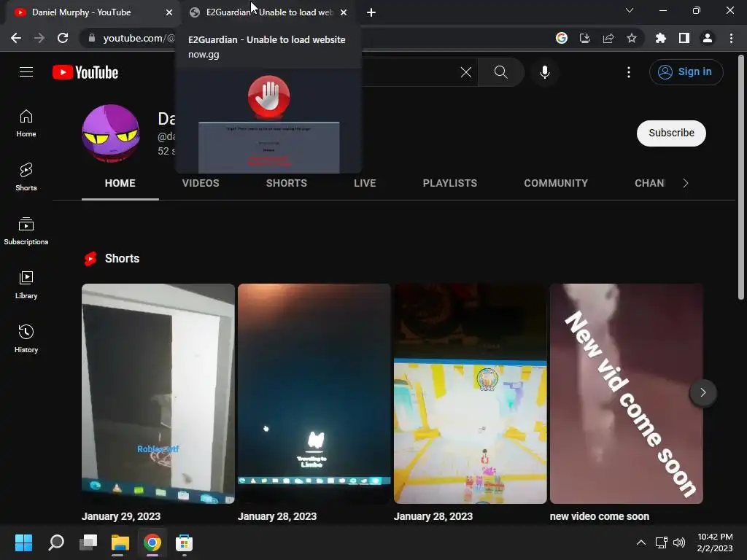Open the clock and date panel

pyautogui.click(x=715, y=542)
